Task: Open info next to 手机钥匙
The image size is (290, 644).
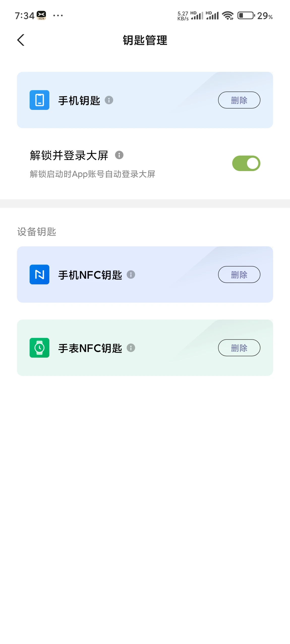Action: point(109,100)
